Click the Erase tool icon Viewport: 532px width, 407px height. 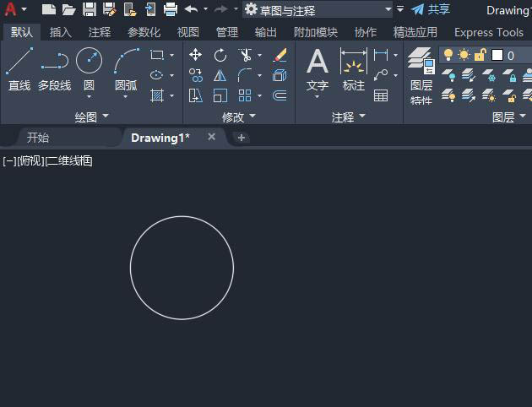(x=280, y=55)
